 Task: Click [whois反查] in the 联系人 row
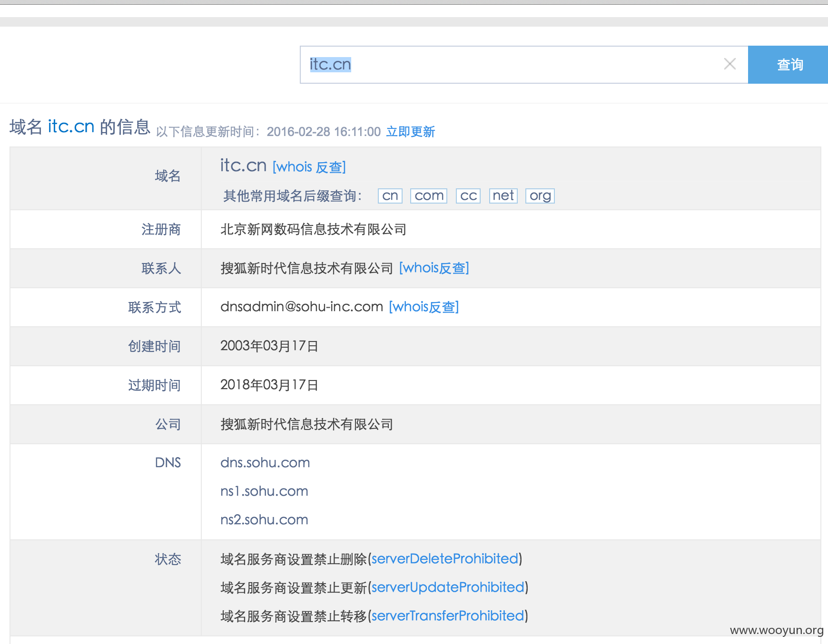click(434, 268)
